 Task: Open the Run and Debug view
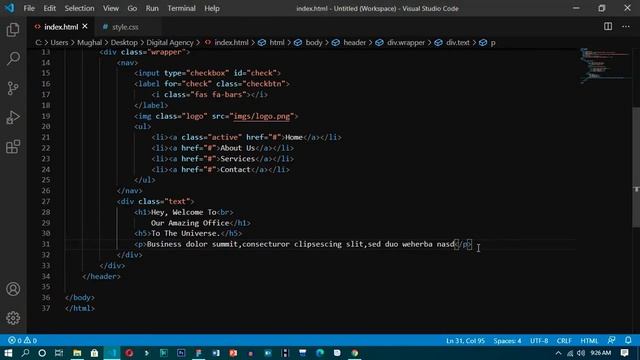tap(13, 118)
